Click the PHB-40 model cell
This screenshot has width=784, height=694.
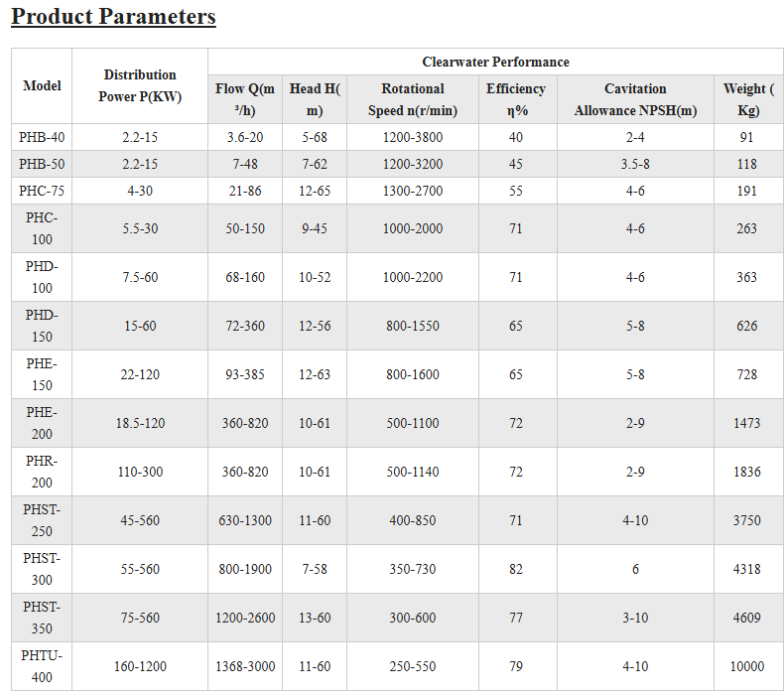pyautogui.click(x=42, y=138)
